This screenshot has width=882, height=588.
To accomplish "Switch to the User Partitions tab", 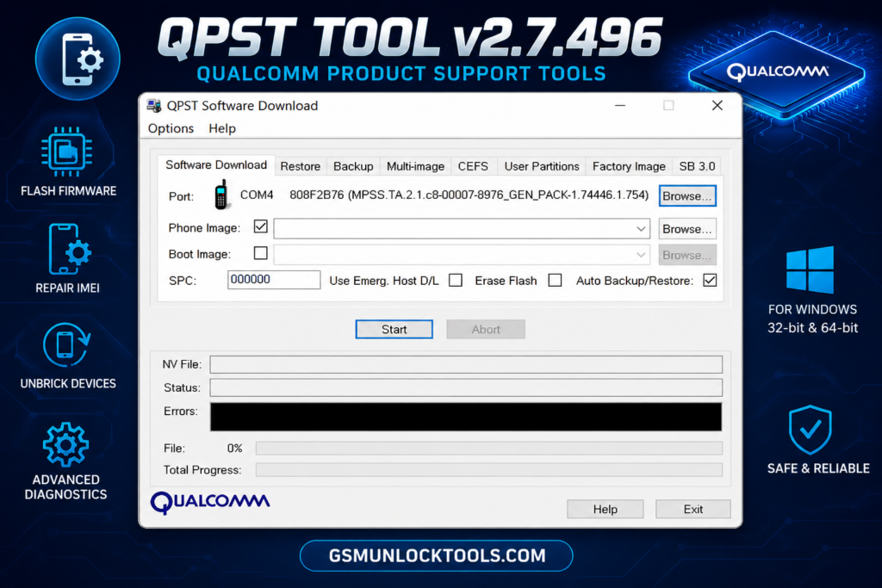I will (542, 166).
